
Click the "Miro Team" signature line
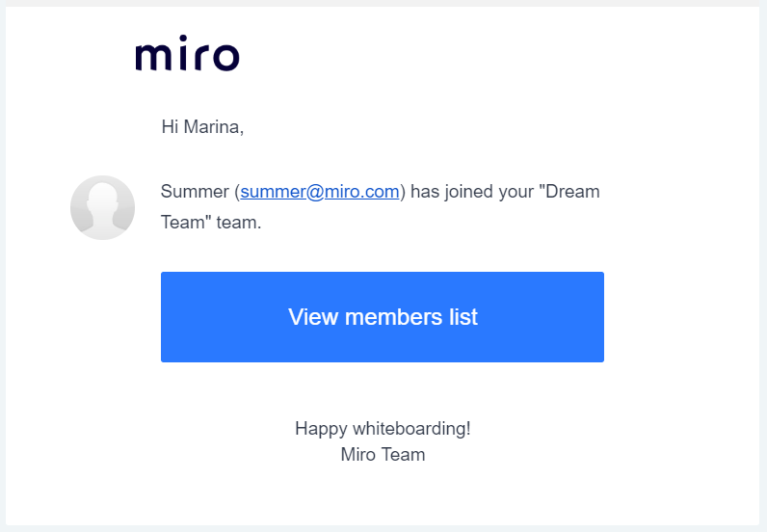click(x=383, y=455)
